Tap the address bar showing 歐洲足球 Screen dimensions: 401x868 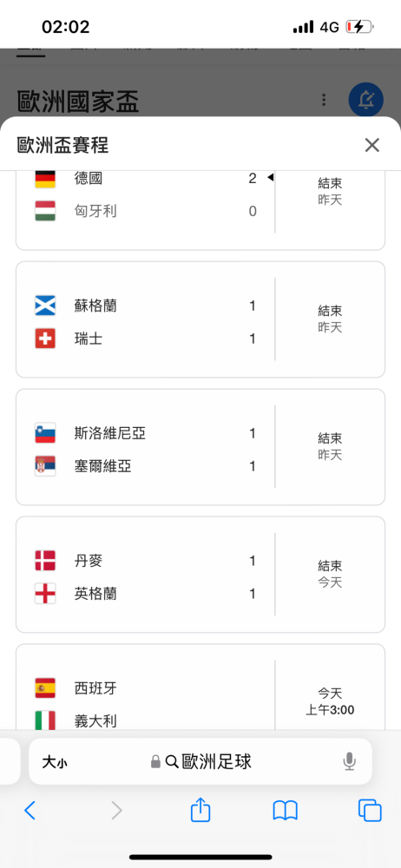point(200,762)
